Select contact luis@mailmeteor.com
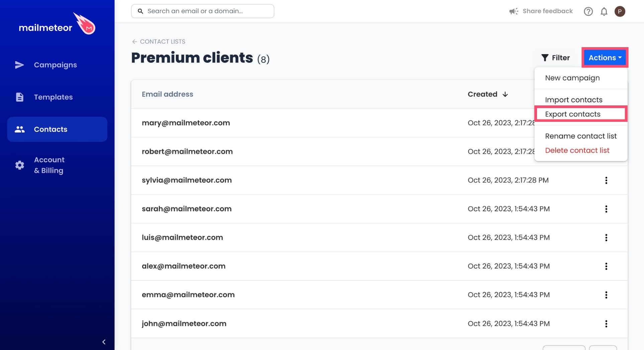The width and height of the screenshot is (644, 350). click(x=182, y=237)
